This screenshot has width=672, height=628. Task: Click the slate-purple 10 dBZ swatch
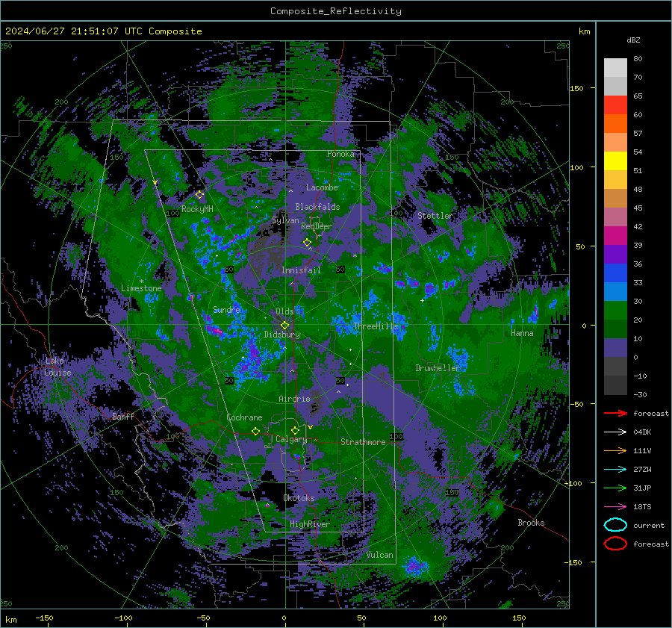click(x=615, y=348)
